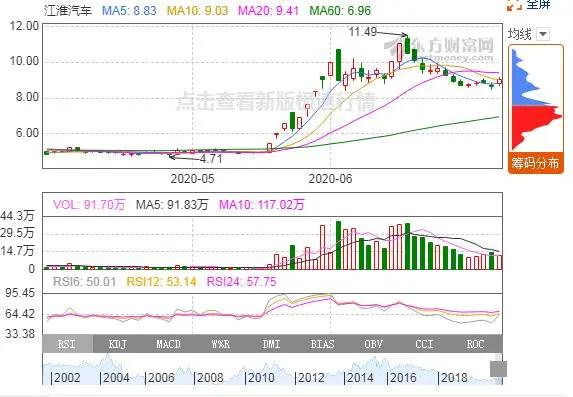Show the BIAS indicator

[322, 344]
